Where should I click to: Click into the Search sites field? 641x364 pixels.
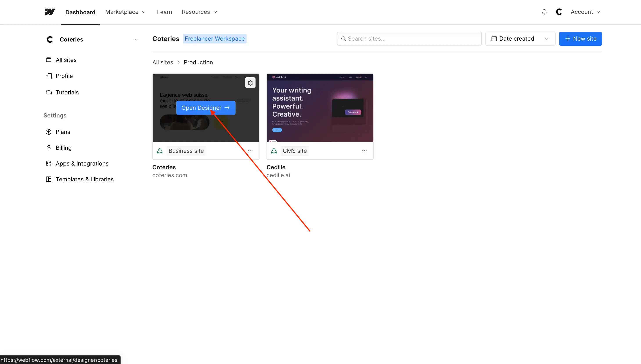click(x=409, y=38)
